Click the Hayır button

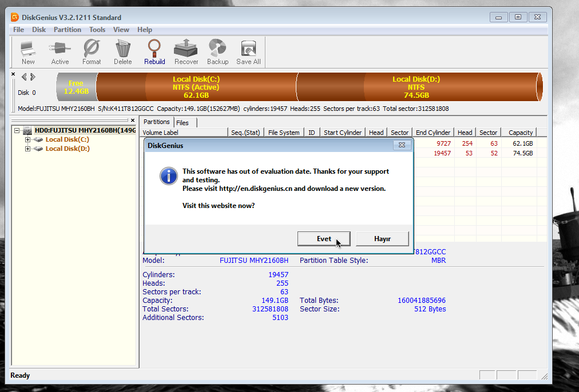tap(382, 239)
